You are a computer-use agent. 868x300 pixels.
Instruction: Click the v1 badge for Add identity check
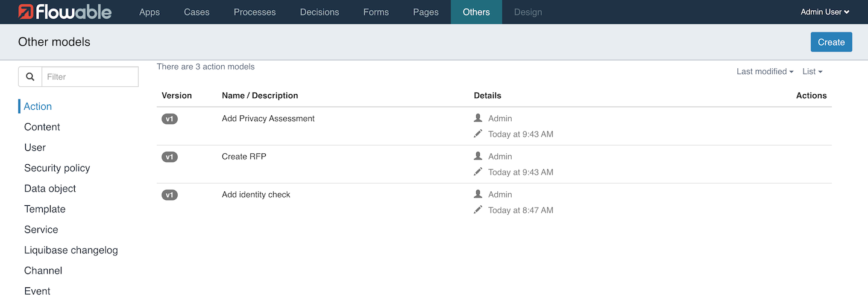point(169,195)
